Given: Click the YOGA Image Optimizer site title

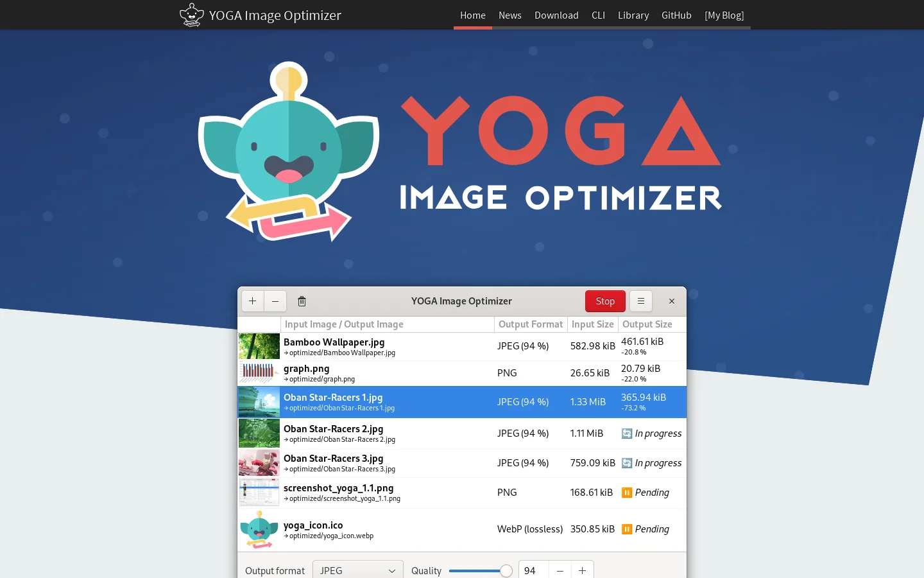Looking at the screenshot, I should point(275,15).
